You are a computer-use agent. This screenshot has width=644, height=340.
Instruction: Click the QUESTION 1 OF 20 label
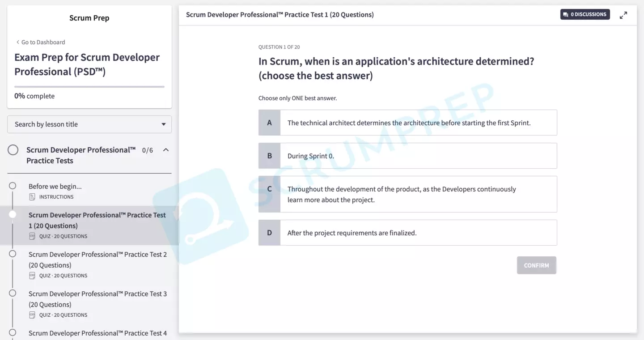279,47
